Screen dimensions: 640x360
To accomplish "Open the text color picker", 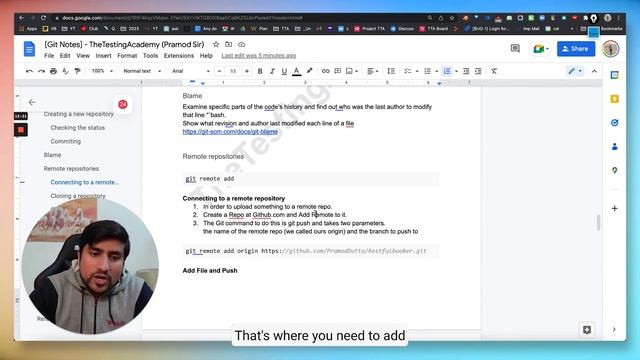I will point(297,71).
